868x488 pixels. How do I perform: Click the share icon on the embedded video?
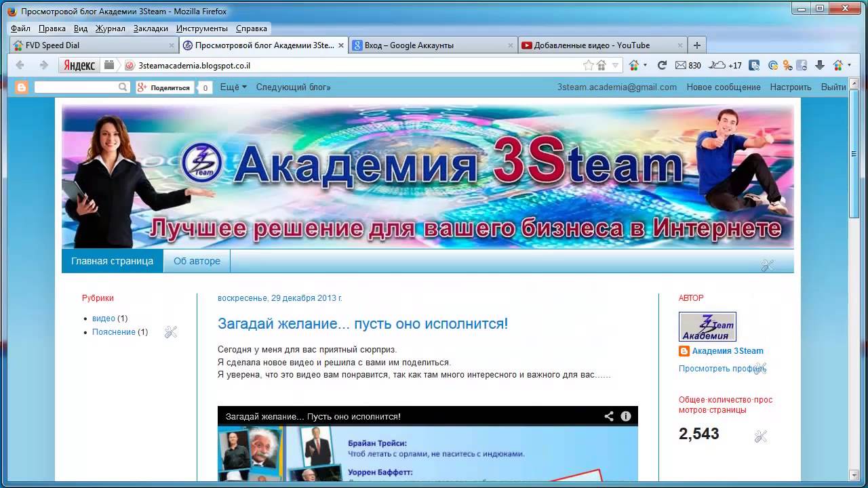(609, 417)
